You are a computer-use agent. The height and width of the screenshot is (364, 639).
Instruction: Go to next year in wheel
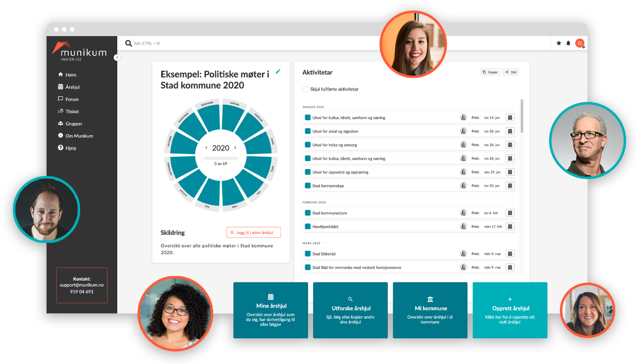pos(235,148)
